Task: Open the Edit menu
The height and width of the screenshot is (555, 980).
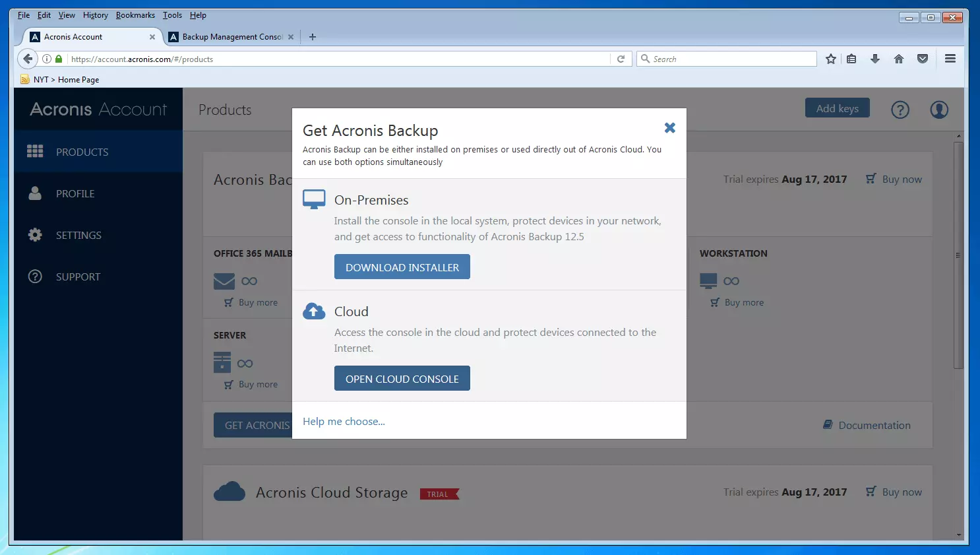Action: pos(44,15)
